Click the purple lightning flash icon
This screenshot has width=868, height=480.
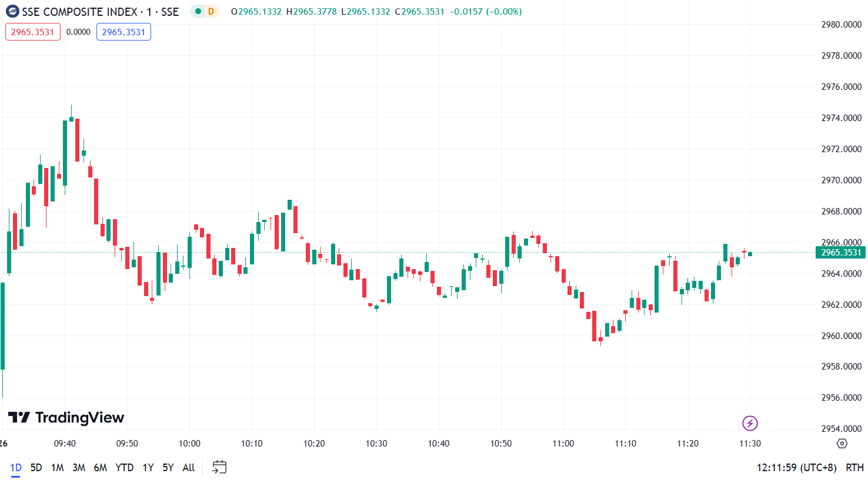(x=750, y=423)
